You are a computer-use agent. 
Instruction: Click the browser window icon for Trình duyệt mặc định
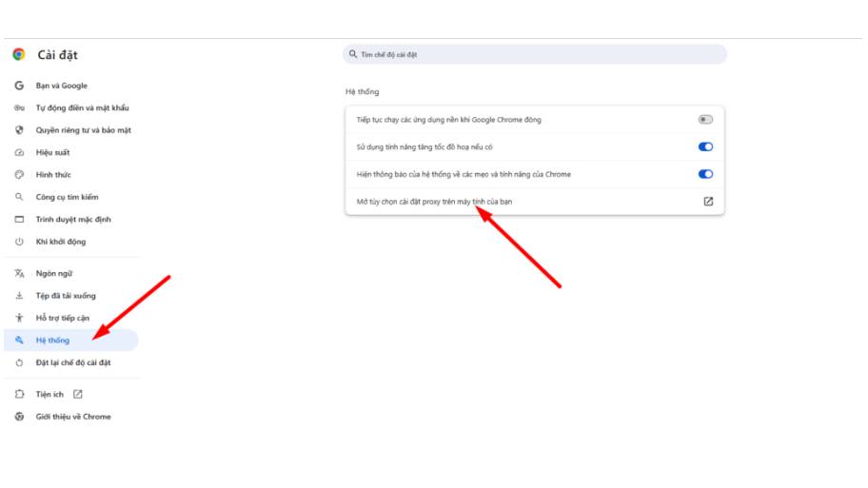point(19,219)
